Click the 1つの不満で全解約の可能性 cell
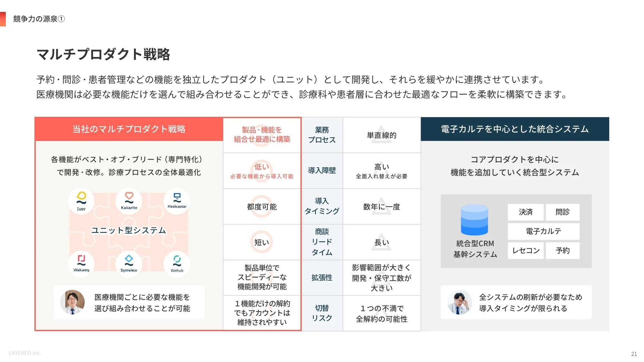This screenshot has width=644, height=362. (x=382, y=313)
